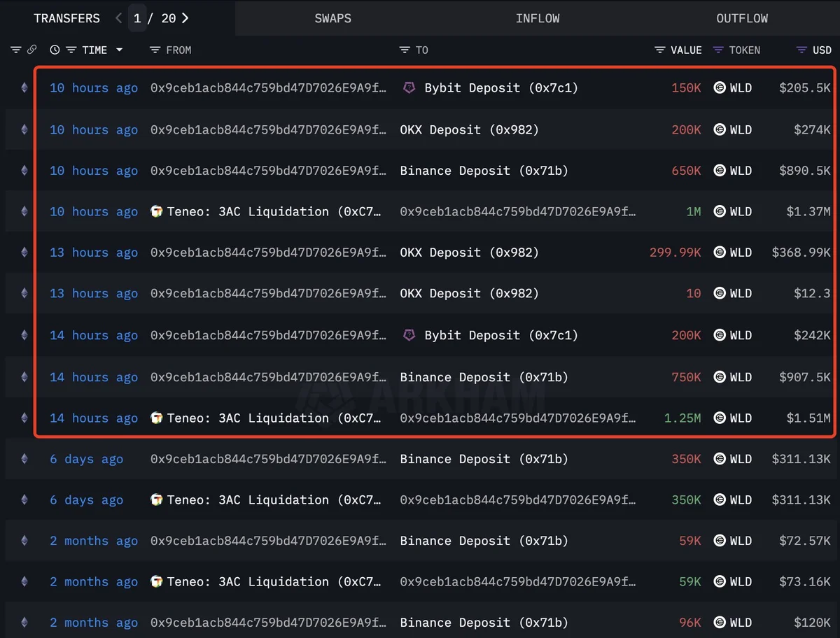
Task: Open the INFLOW tab
Action: click(x=537, y=18)
